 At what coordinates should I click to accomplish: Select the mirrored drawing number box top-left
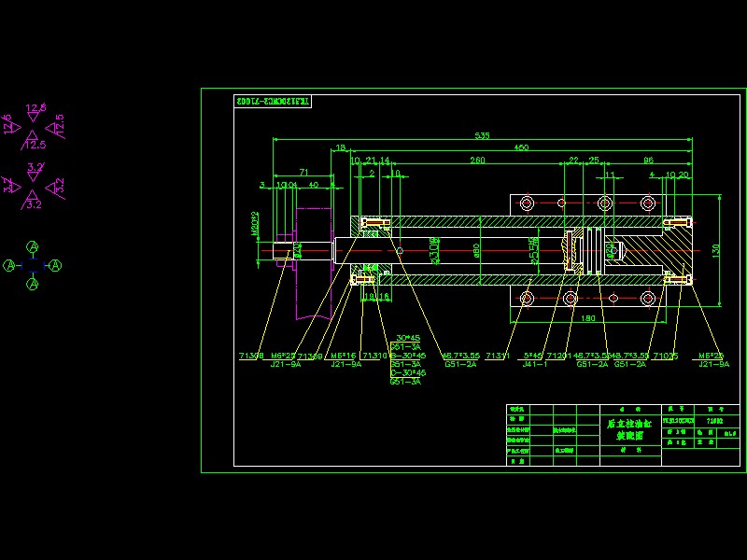[x=272, y=100]
